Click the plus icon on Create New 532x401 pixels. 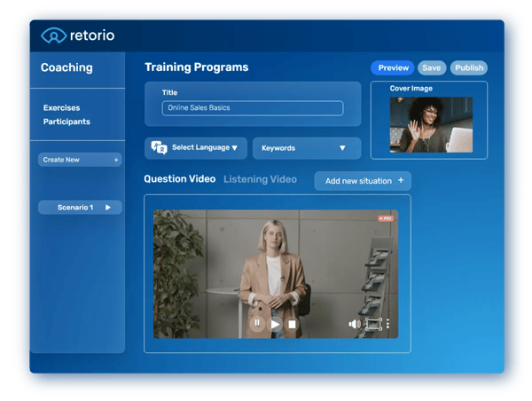click(115, 160)
